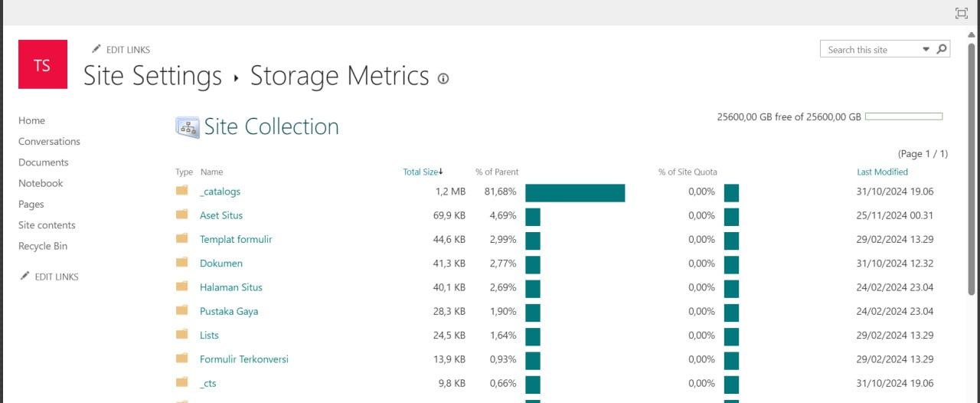Screen dimensions: 980x403
Task: Click the TS site logo tile
Action: coord(42,64)
